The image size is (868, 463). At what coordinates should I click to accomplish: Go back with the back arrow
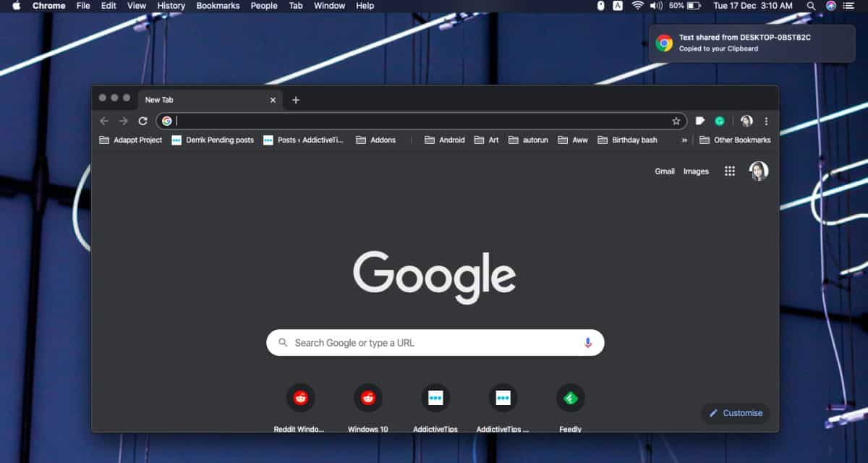tap(104, 121)
